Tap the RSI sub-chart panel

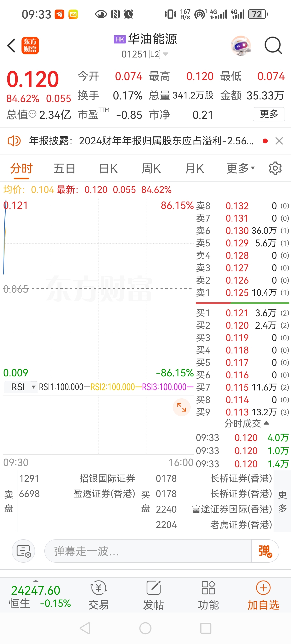click(x=98, y=425)
